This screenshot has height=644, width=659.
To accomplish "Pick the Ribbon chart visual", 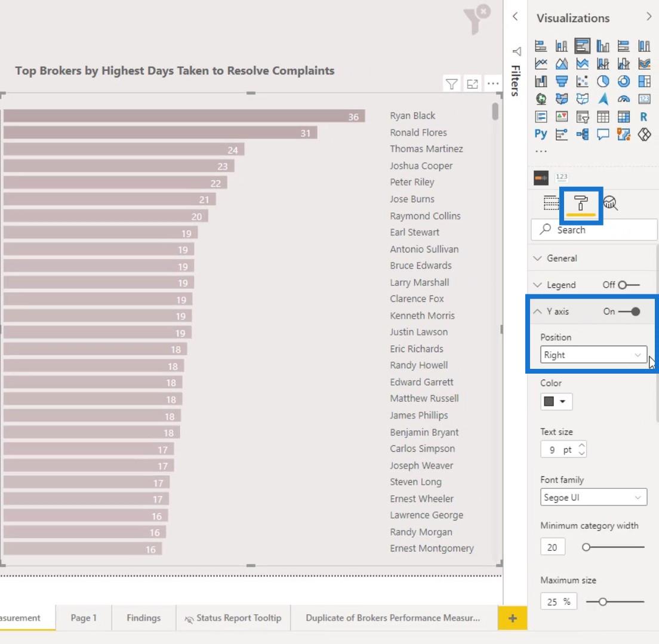I will pos(644,63).
